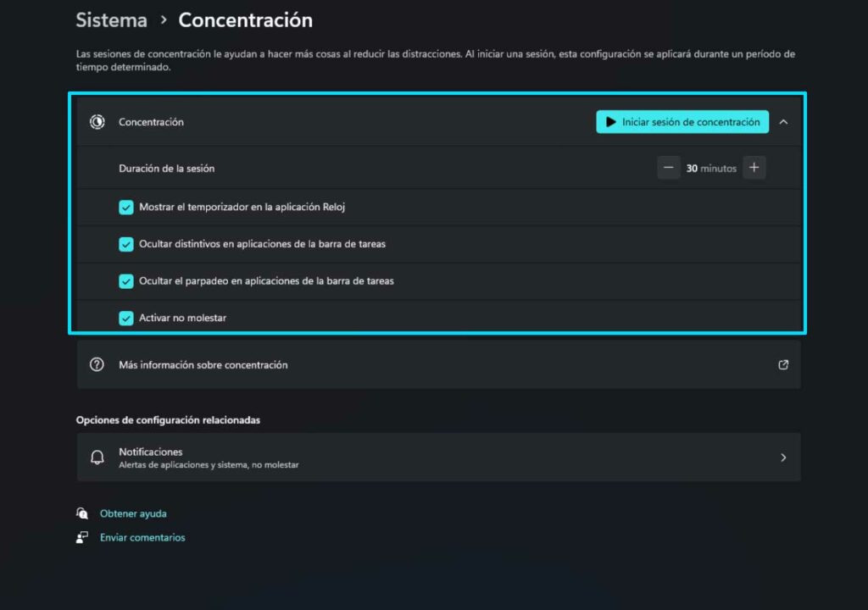
Task: Open Más información sobre concentración row
Action: pos(439,365)
